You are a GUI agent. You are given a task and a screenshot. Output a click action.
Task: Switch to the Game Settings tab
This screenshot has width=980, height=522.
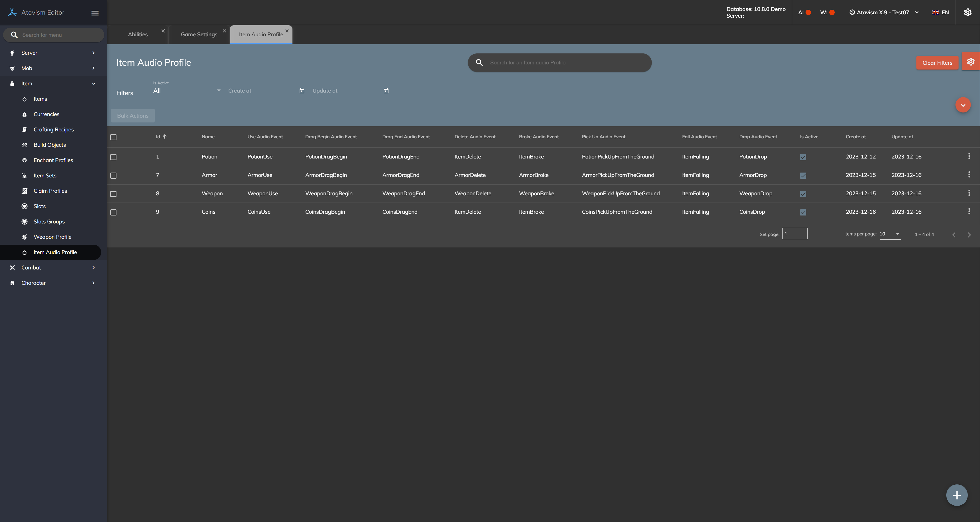tap(199, 34)
